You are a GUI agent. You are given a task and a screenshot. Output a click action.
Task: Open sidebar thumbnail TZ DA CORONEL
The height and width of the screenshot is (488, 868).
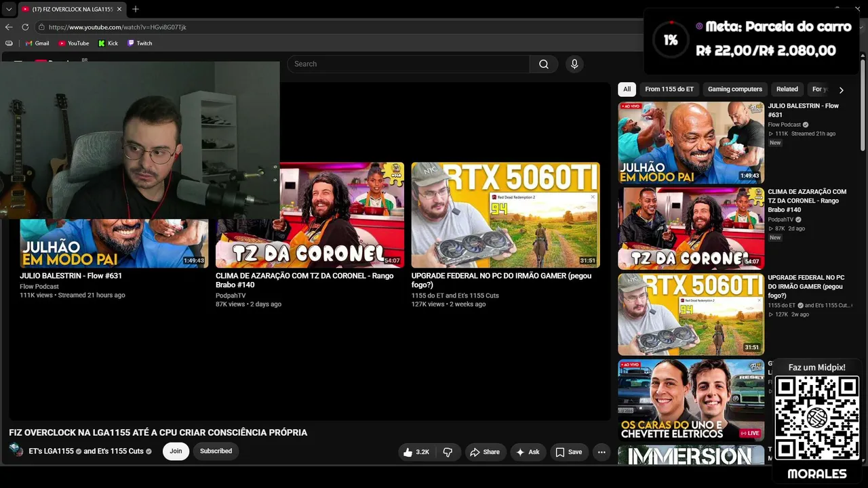point(691,228)
